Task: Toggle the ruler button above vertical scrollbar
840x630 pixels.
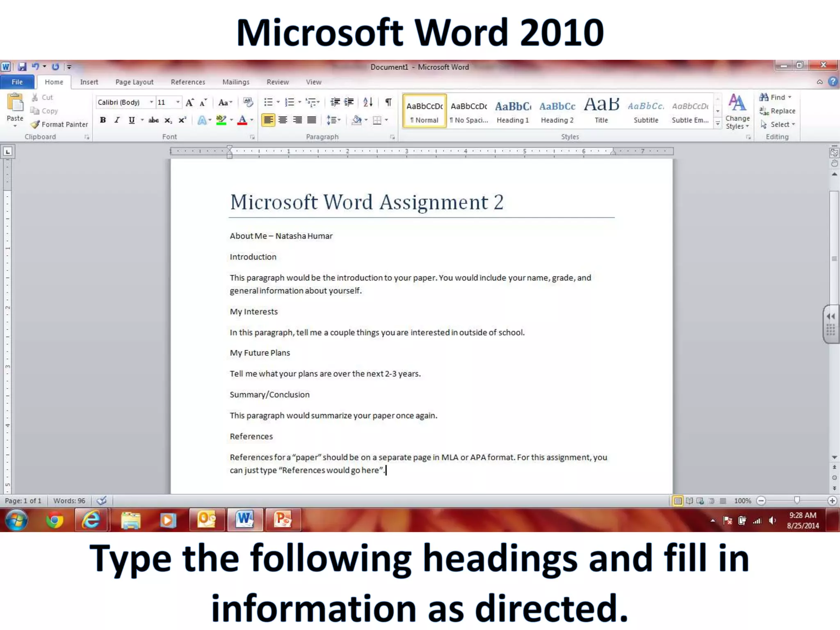Action: 834,153
